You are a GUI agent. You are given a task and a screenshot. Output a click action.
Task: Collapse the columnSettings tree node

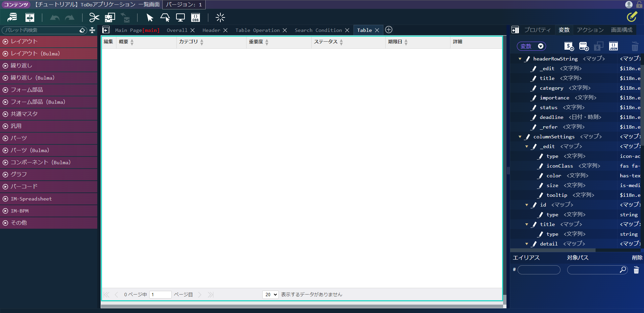[x=520, y=137]
